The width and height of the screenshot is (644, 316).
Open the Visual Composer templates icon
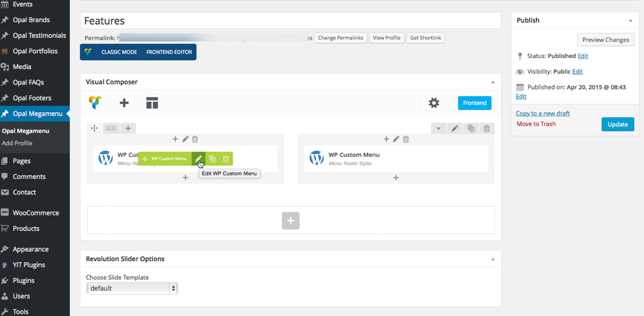[x=152, y=103]
